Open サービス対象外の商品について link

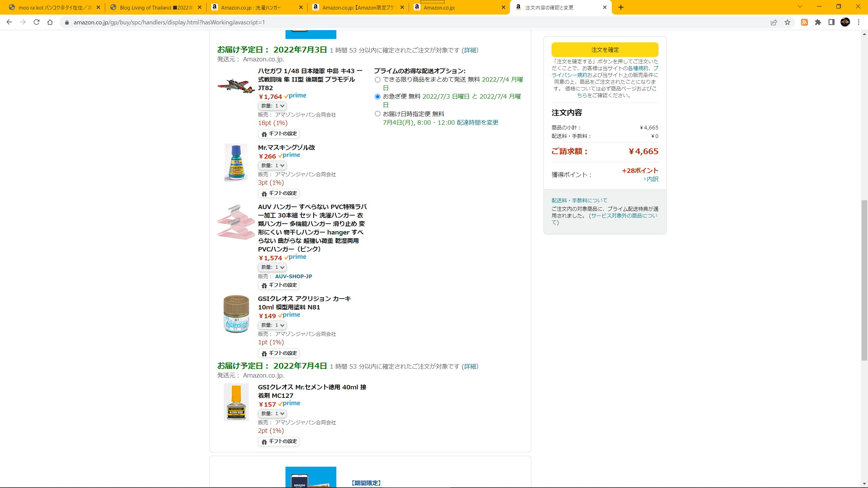click(x=624, y=216)
